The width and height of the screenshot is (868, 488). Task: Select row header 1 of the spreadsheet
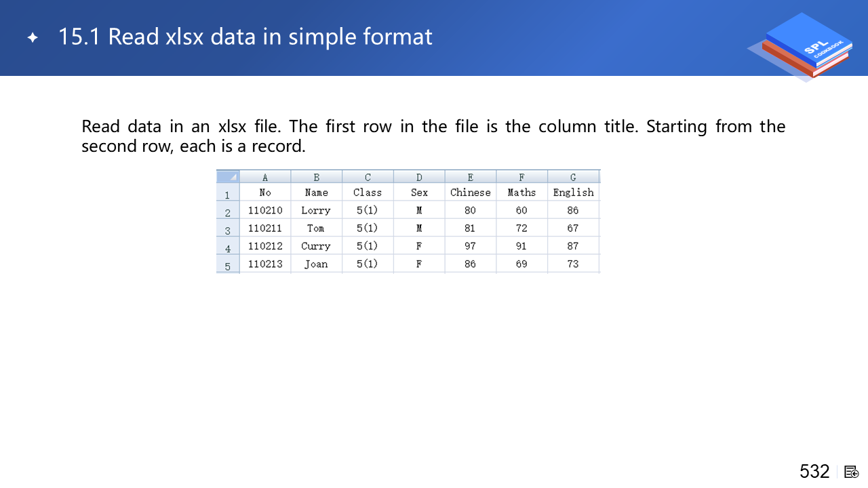228,195
